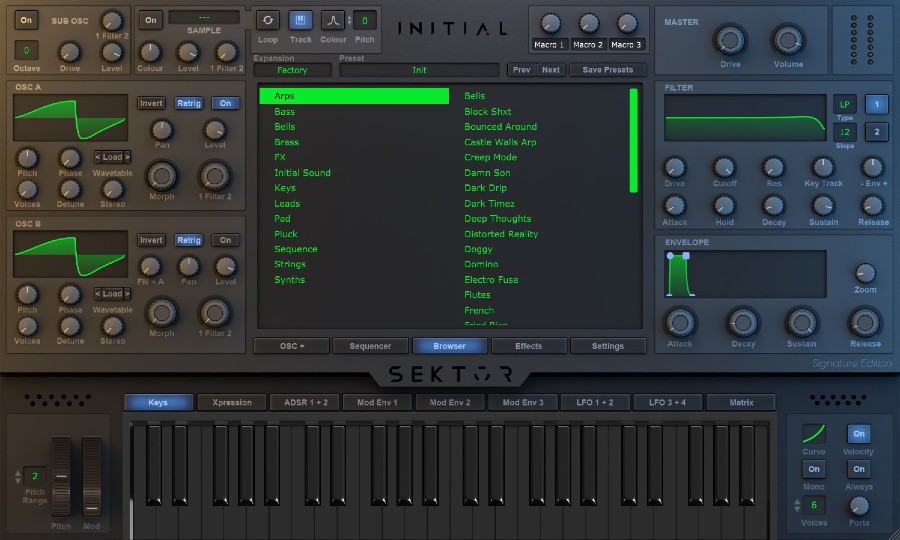Turn off the OSC B Retrig toggle
Image resolution: width=900 pixels, height=540 pixels.
188,240
